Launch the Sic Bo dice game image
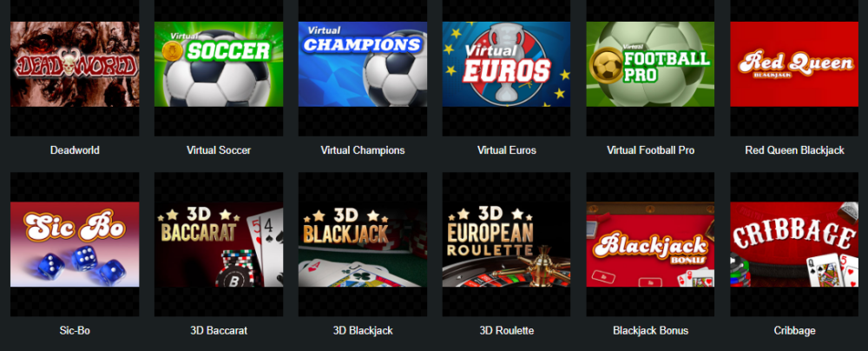The image size is (868, 351). point(75,244)
